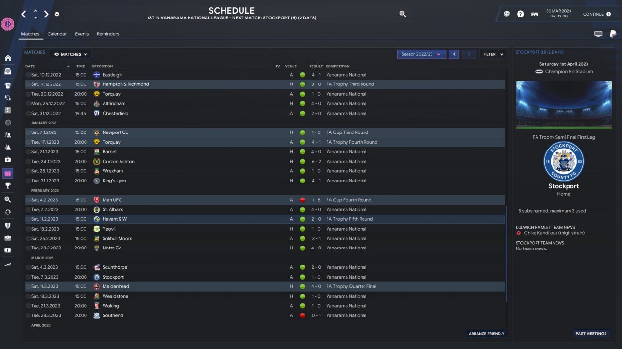Sort by the Competition column header
The image size is (622, 364).
pos(337,66)
